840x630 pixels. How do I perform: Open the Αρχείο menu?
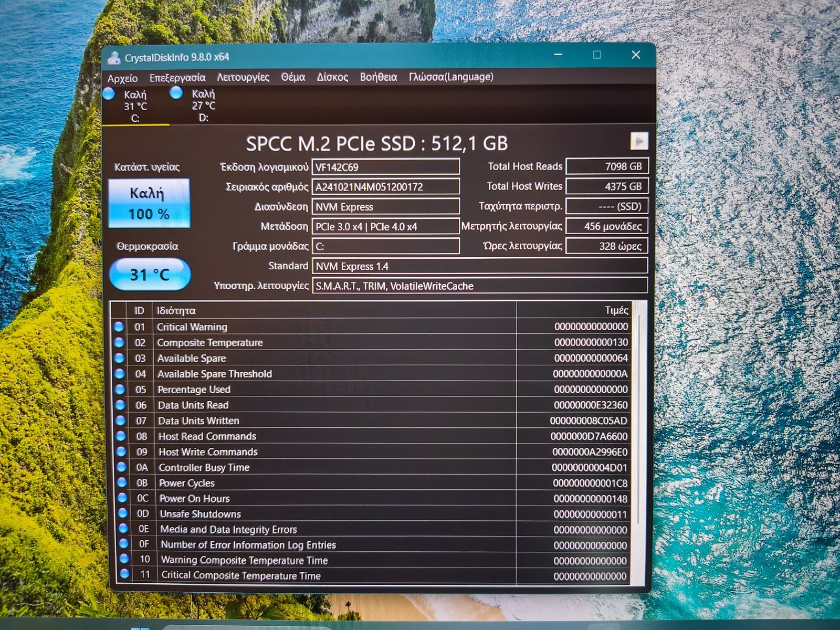(x=122, y=78)
